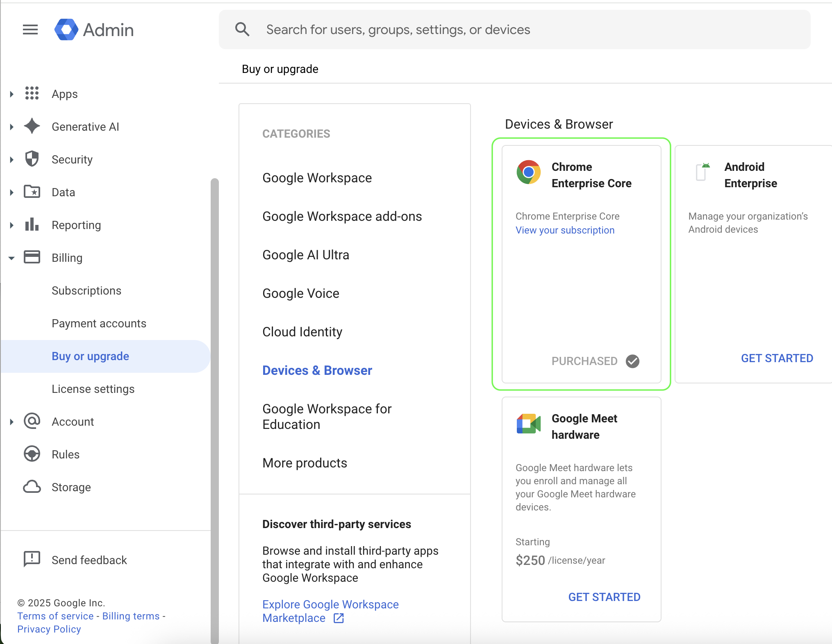Select Devices & Browser category
832x644 pixels.
click(x=317, y=370)
